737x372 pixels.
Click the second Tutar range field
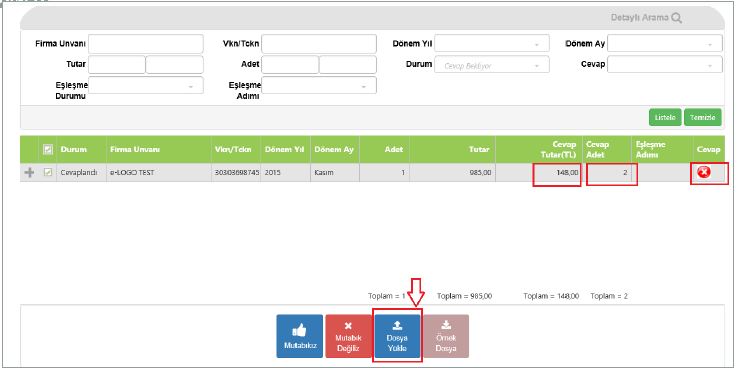(x=174, y=65)
